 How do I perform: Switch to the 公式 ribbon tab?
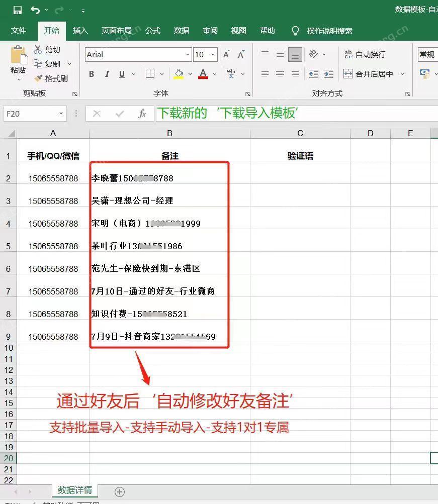click(153, 31)
